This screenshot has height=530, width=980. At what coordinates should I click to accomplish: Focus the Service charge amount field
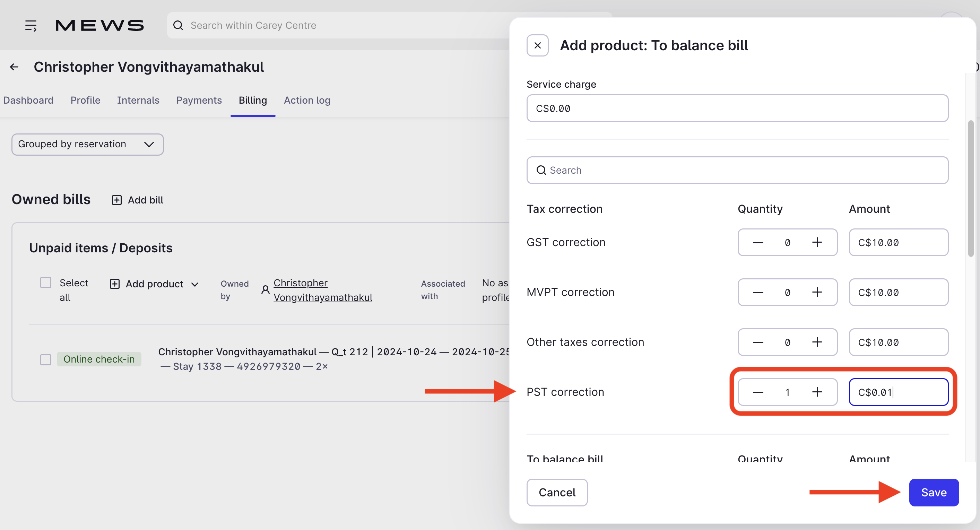click(737, 108)
